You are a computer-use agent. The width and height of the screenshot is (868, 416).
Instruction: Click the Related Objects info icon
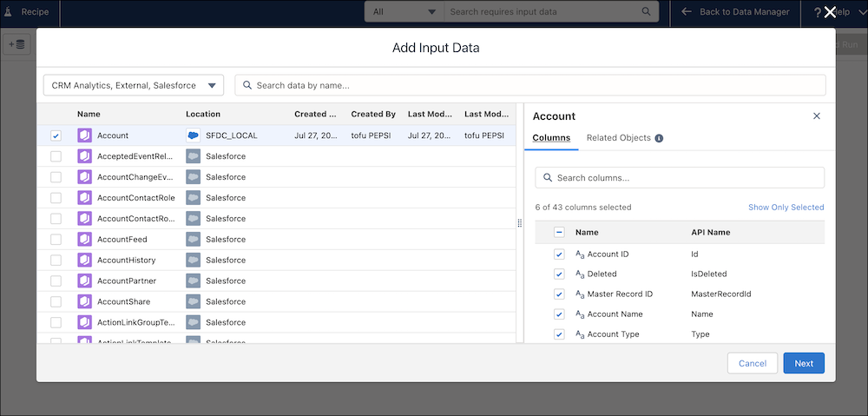click(x=659, y=138)
